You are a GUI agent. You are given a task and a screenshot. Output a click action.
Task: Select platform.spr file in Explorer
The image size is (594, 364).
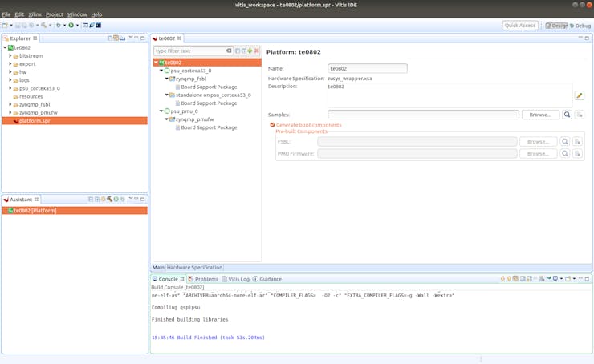35,120
